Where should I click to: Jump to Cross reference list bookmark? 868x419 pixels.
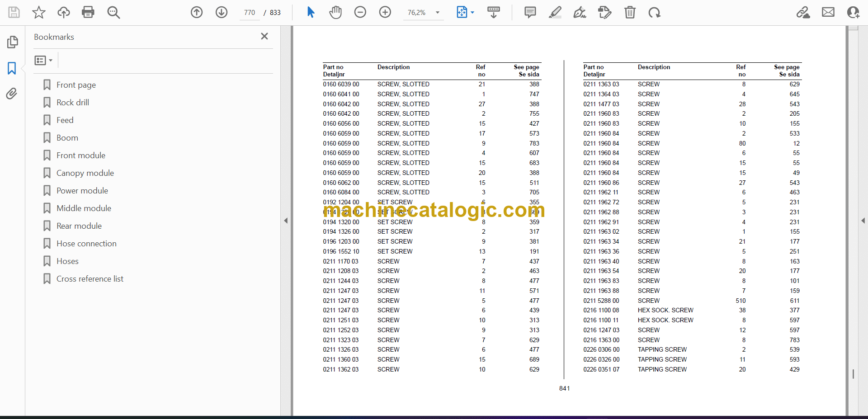coord(90,279)
